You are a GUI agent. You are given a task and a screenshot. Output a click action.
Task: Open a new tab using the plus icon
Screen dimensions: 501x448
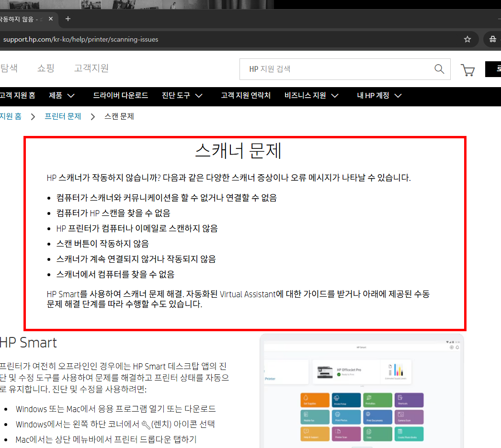(68, 19)
